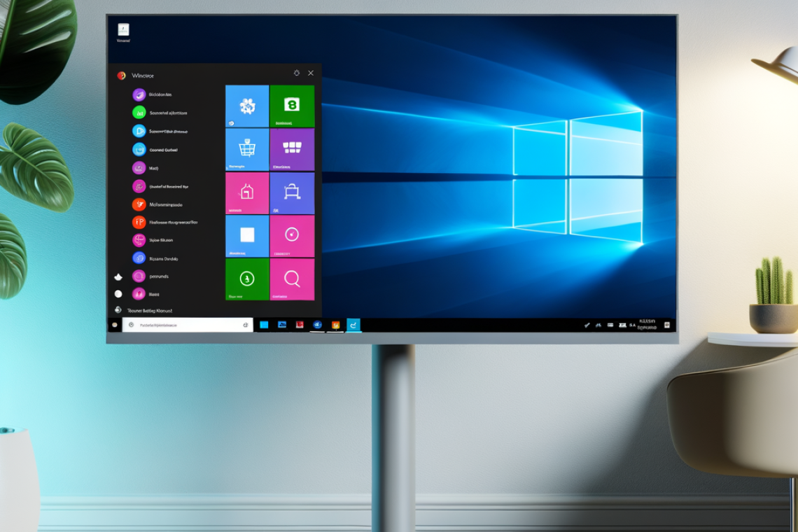Click the magnifying glass search tile
798x532 pixels.
pyautogui.click(x=294, y=279)
